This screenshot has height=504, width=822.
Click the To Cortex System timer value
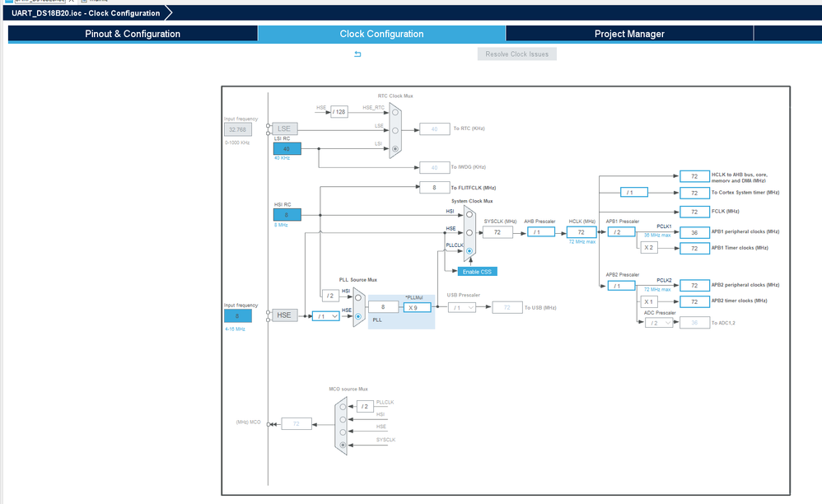point(694,194)
